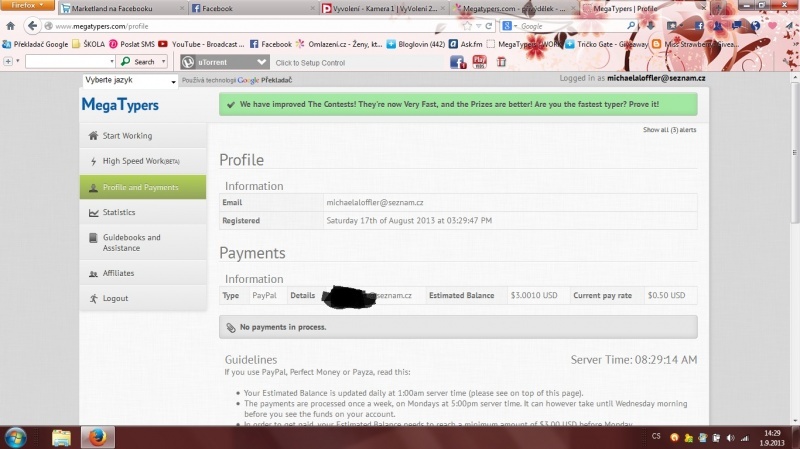Screen dimensions: 800x449
Task: Click the Windows Start orb
Action: click(x=17, y=437)
